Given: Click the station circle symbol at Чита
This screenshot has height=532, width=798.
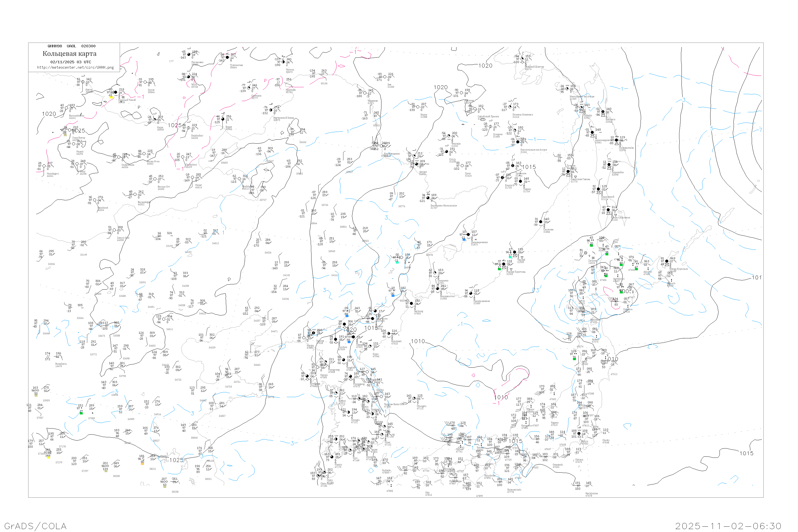Looking at the screenshot, I should 188,77.
